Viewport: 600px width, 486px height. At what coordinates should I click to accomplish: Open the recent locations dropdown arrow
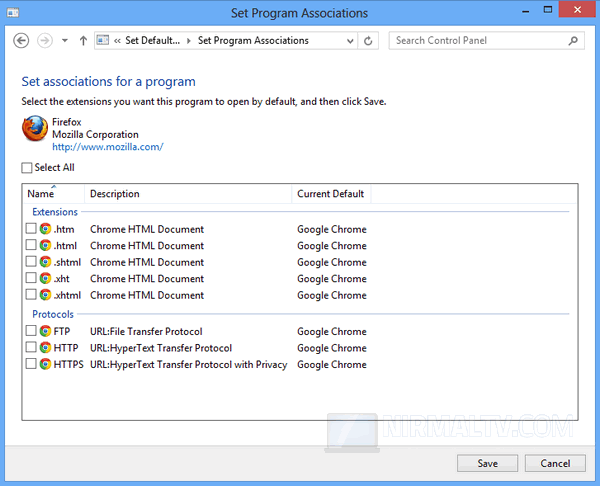click(x=65, y=41)
